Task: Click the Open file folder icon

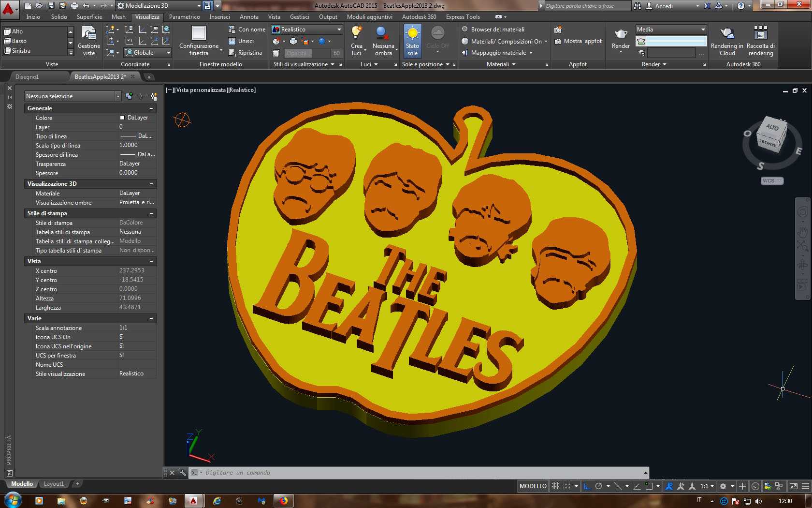Action: coord(39,6)
